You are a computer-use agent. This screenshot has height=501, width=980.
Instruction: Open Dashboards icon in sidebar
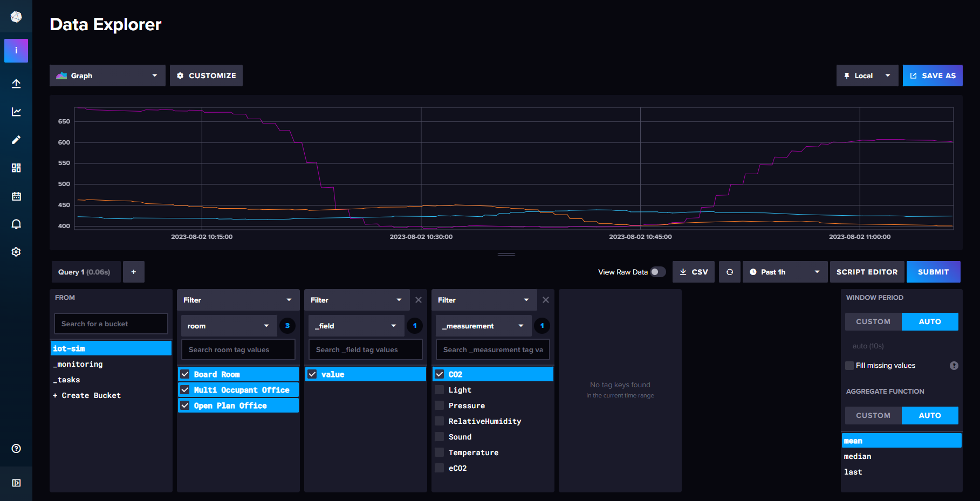click(16, 168)
